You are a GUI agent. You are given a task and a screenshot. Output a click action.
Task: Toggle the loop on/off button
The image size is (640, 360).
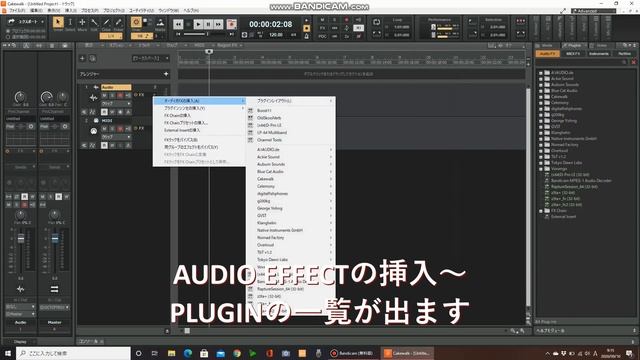tap(376, 22)
